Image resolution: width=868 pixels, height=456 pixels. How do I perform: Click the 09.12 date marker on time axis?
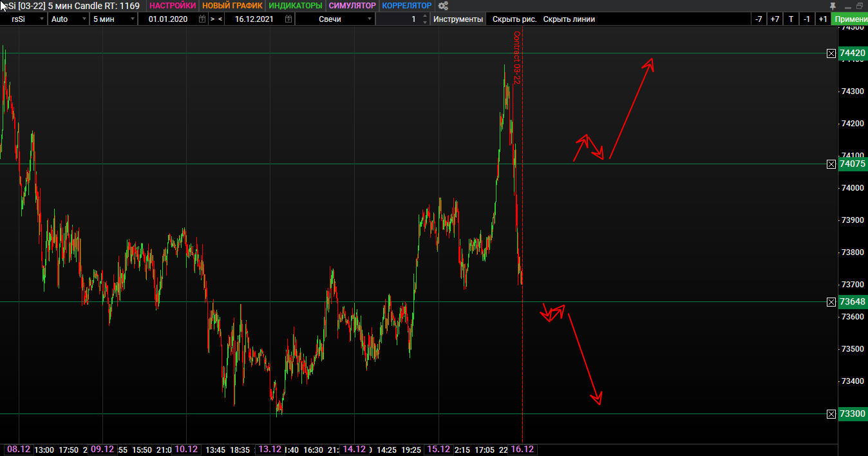pyautogui.click(x=102, y=450)
